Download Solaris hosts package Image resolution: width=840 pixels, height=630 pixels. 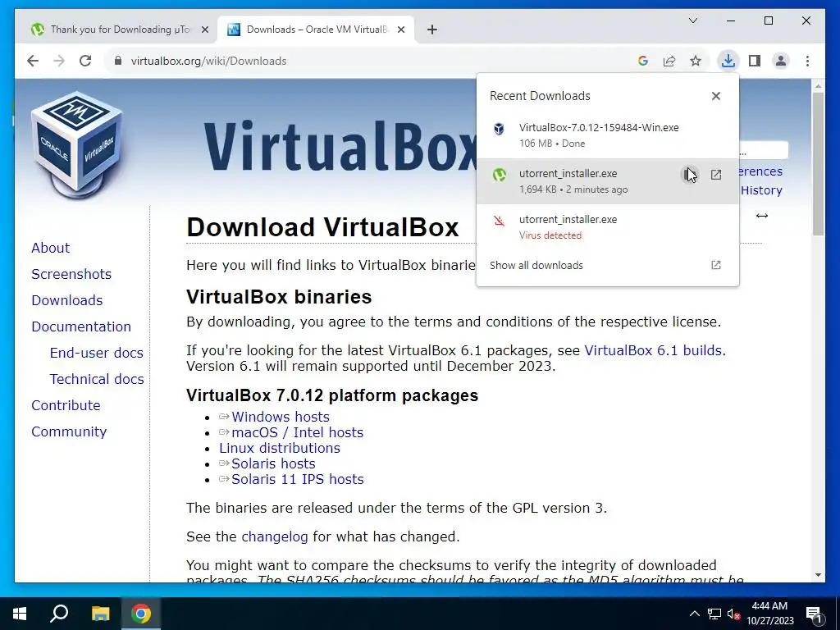273,464
